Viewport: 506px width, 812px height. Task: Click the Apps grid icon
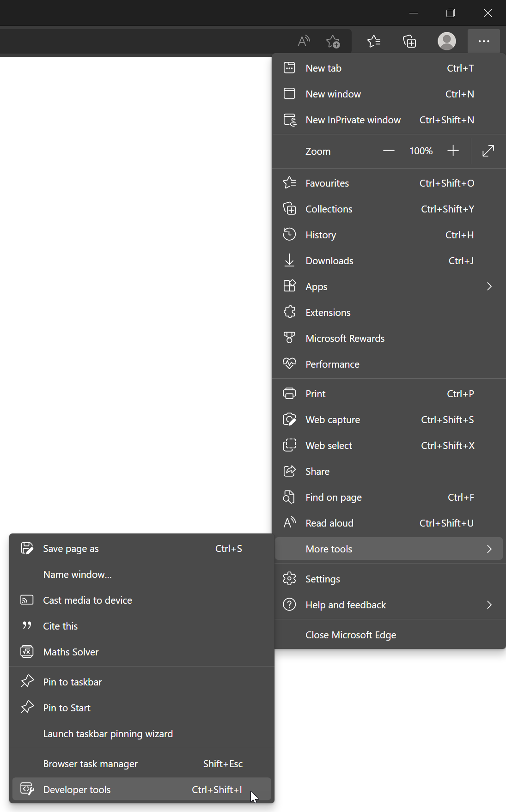[x=289, y=286]
